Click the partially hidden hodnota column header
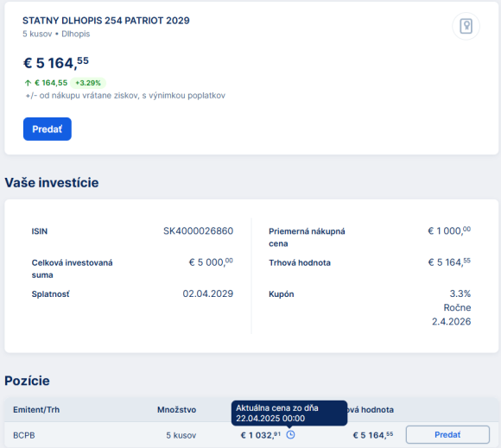501x448 pixels. coord(371,410)
